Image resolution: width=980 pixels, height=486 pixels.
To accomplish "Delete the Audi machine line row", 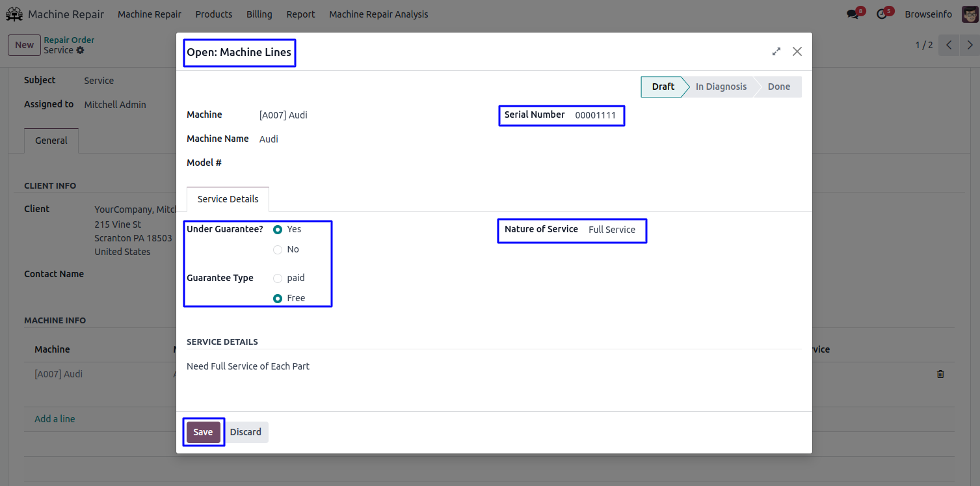I will 940,374.
